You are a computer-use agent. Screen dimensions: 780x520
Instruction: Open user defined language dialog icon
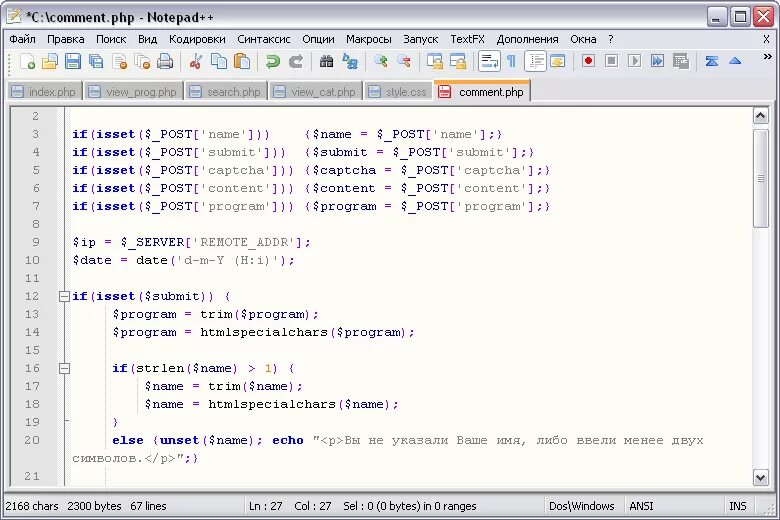click(x=558, y=61)
